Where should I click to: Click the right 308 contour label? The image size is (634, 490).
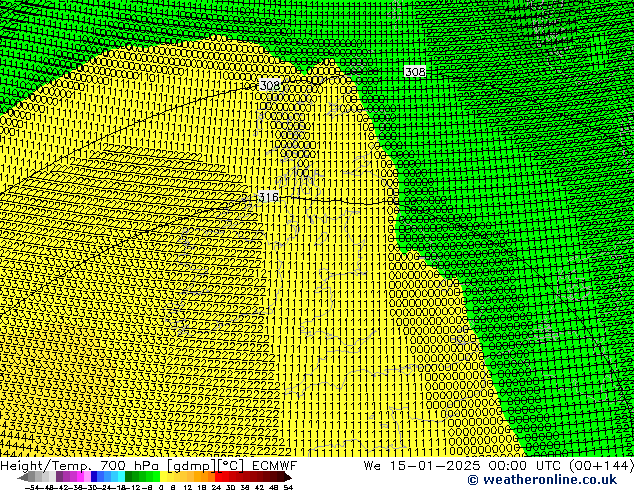pyautogui.click(x=415, y=72)
